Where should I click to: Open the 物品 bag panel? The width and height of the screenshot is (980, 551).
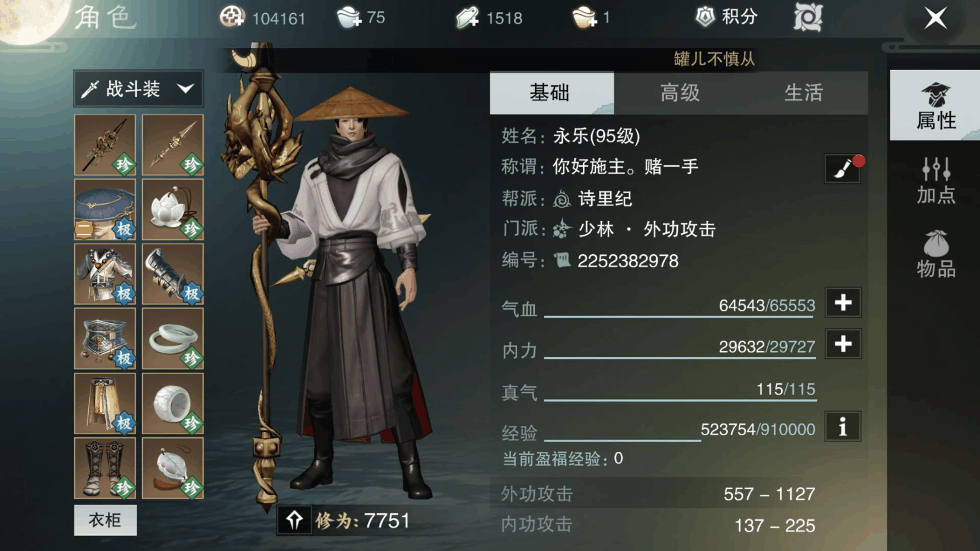tap(936, 254)
